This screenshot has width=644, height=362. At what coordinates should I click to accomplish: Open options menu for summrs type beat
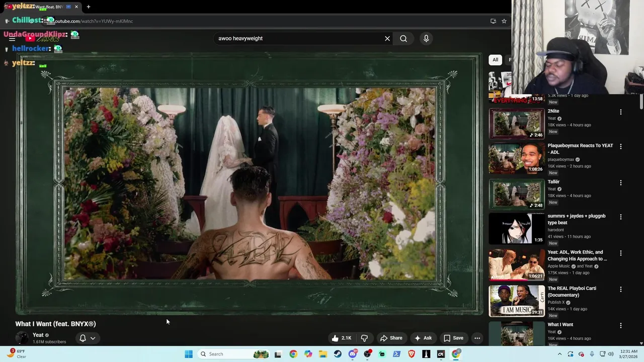click(620, 217)
